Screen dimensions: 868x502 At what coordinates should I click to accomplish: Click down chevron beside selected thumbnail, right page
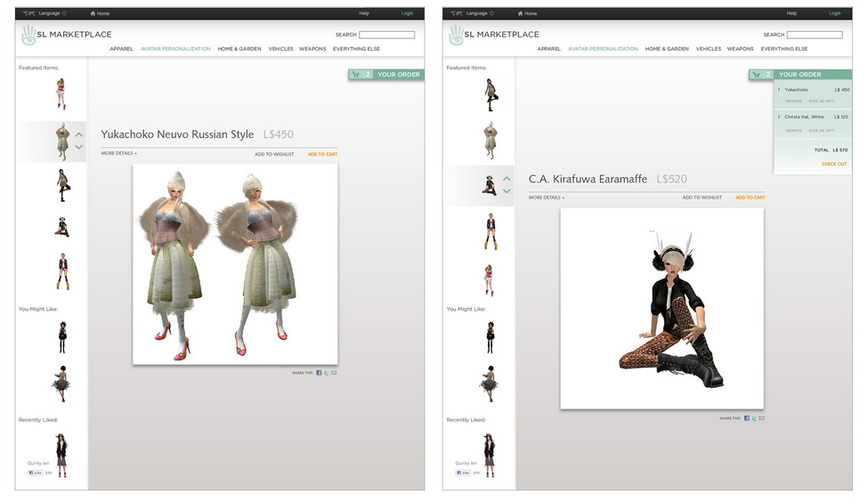point(507,191)
